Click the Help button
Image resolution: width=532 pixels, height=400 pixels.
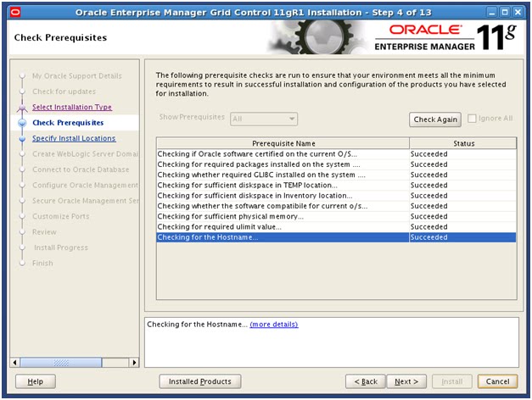[36, 381]
